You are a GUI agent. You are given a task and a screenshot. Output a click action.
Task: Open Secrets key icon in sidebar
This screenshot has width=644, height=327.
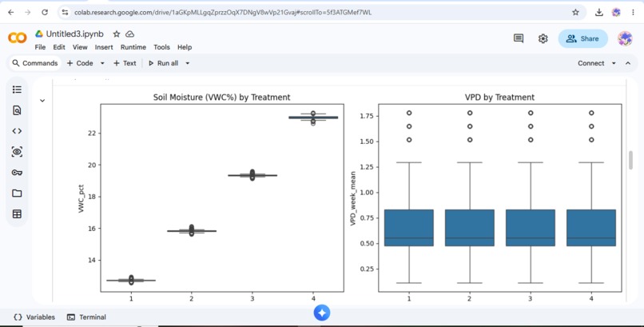[x=17, y=173]
